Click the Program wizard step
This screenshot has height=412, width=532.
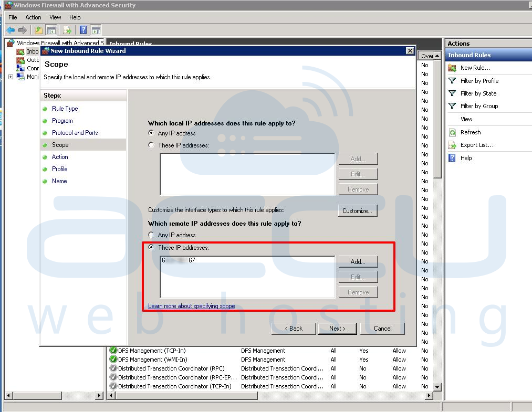tap(62, 121)
